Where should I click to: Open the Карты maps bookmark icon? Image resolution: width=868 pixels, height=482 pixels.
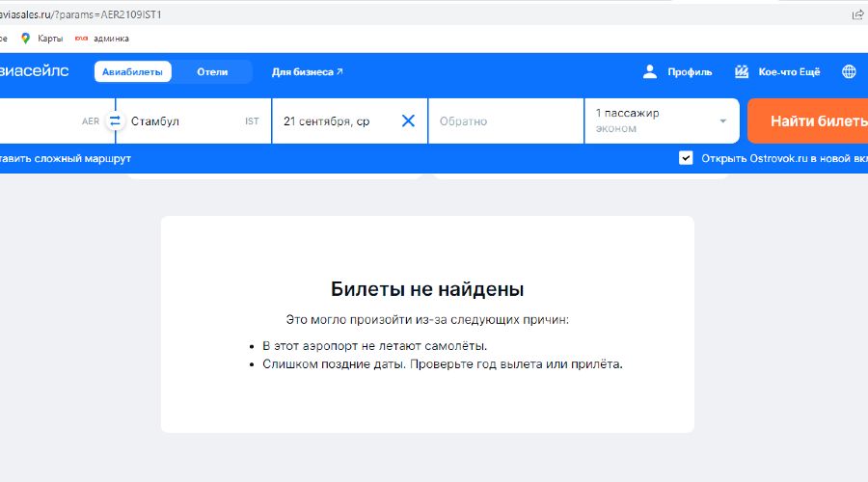point(25,38)
